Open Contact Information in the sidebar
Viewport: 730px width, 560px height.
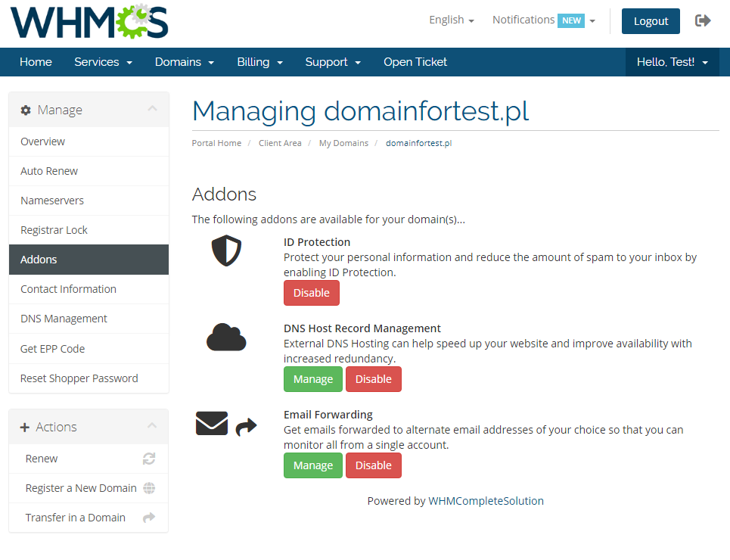[89, 289]
